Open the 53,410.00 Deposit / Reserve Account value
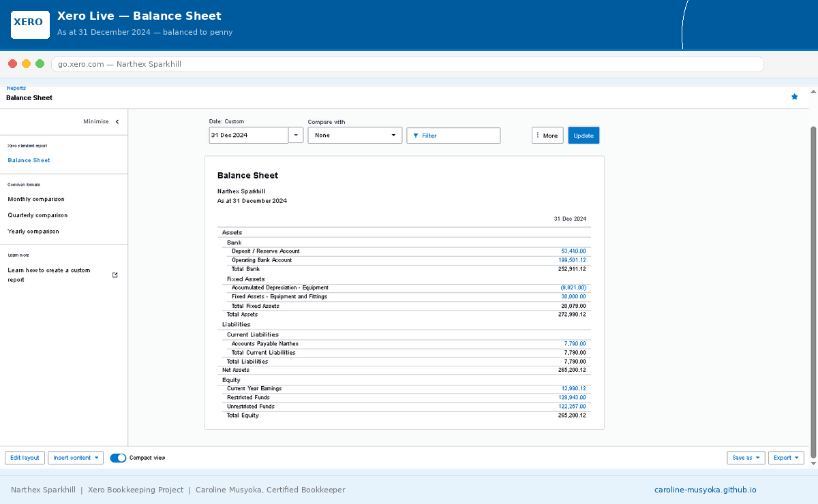818x504 pixels. point(573,251)
